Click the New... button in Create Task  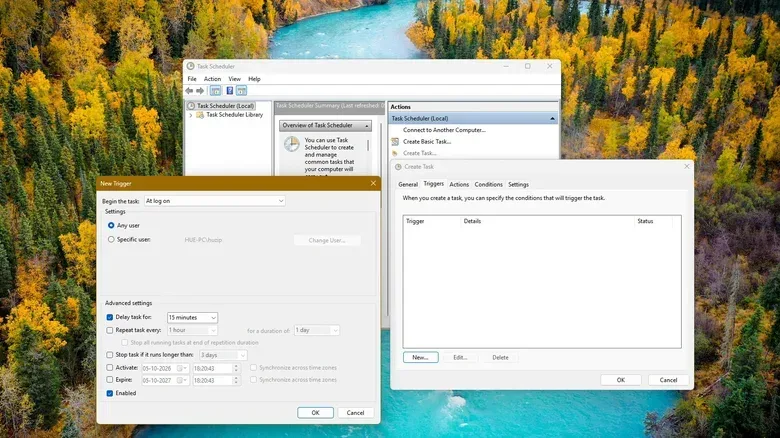[x=420, y=357]
